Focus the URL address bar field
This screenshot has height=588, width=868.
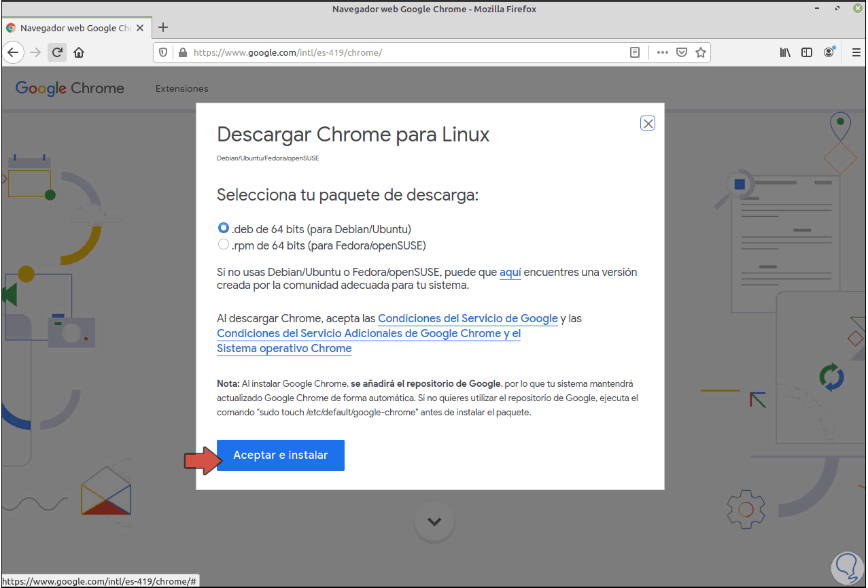click(408, 52)
